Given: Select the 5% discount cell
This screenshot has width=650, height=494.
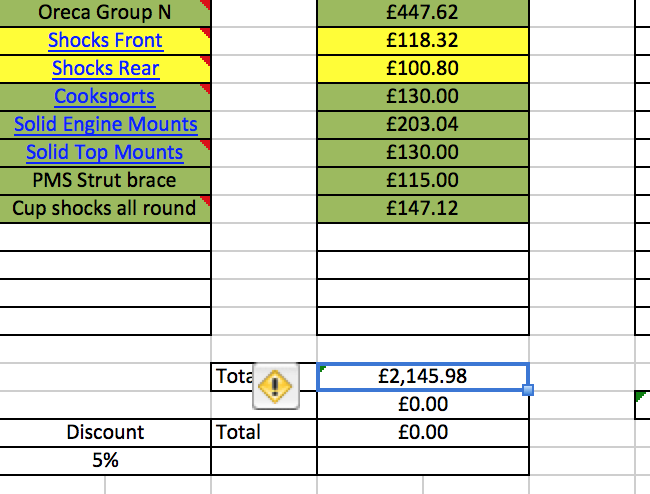Looking at the screenshot, I should click(x=105, y=460).
